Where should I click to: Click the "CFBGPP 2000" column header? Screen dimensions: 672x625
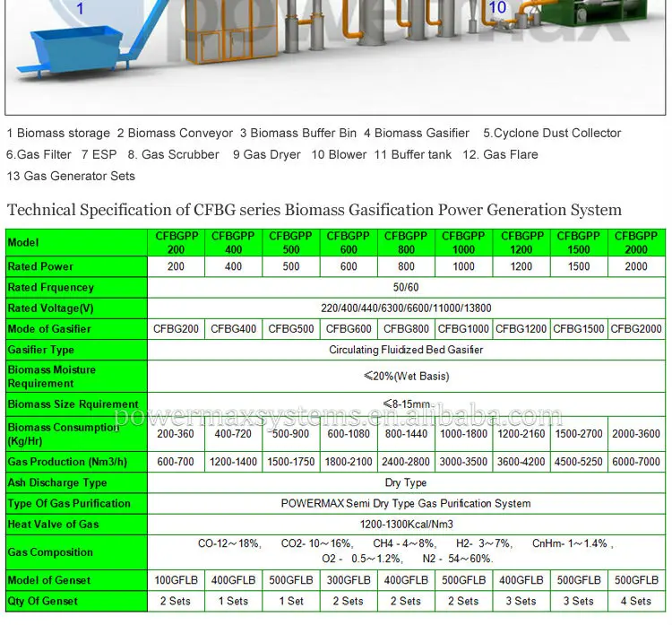[636, 243]
